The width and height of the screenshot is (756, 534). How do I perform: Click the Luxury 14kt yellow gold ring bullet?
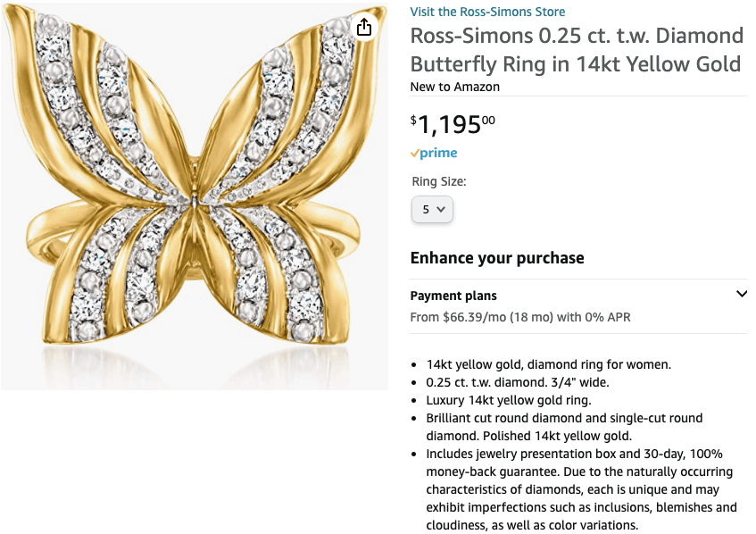[x=508, y=400]
